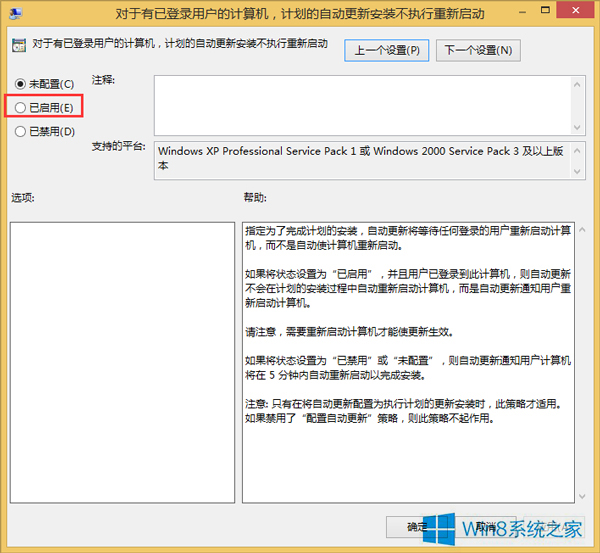This screenshot has height=553, width=600.
Task: Click the supported platforms scroll down arrow
Action: point(577,172)
